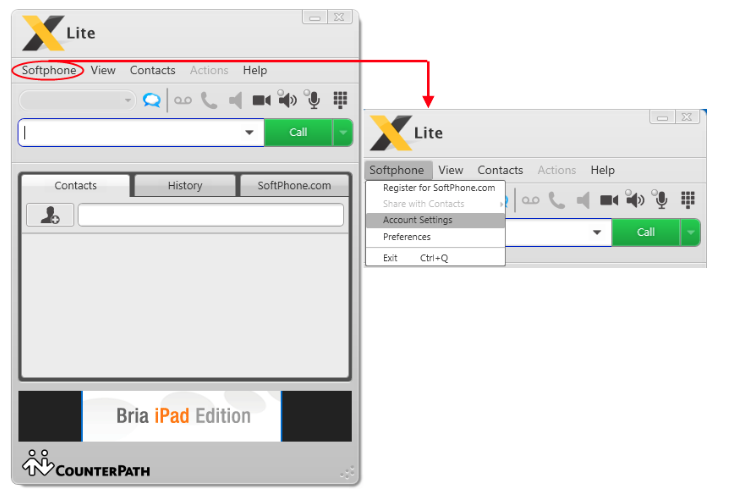Open the Contacts menu in the left window
Viewport: 731px width, 497px height.
(152, 70)
